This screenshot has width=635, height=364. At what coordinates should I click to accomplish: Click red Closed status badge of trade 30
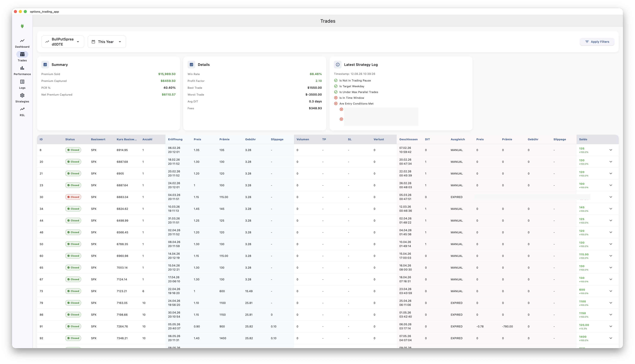(x=73, y=197)
